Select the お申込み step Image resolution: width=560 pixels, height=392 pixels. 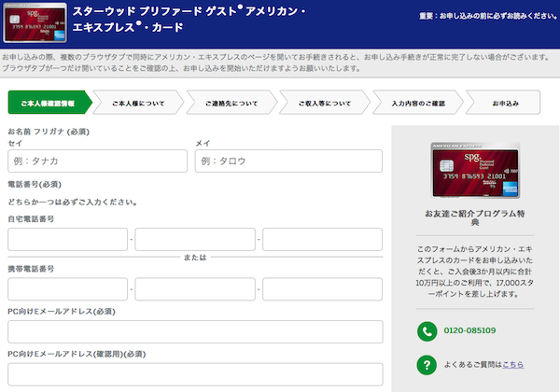point(503,103)
